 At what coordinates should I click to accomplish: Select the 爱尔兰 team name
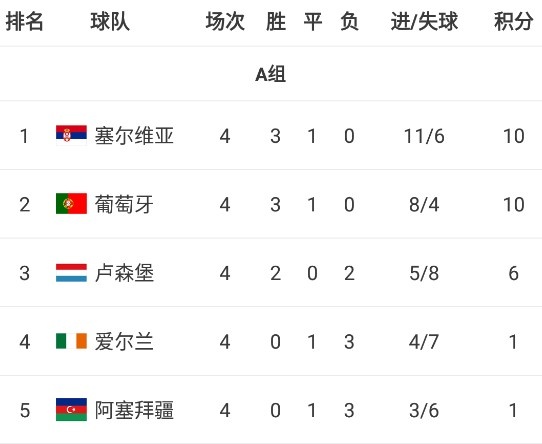click(x=124, y=341)
